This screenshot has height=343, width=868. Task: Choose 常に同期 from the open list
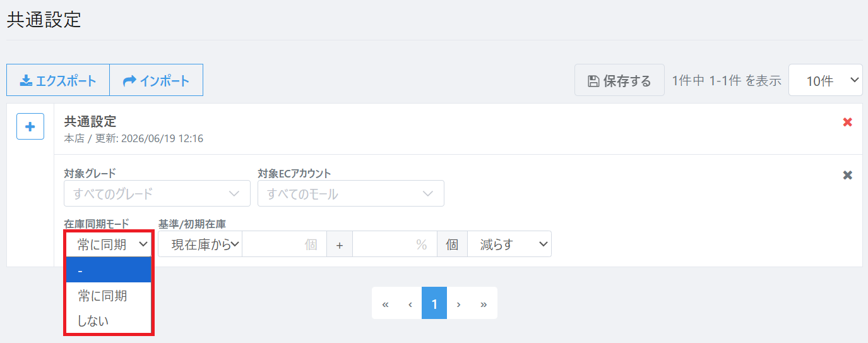coord(109,296)
